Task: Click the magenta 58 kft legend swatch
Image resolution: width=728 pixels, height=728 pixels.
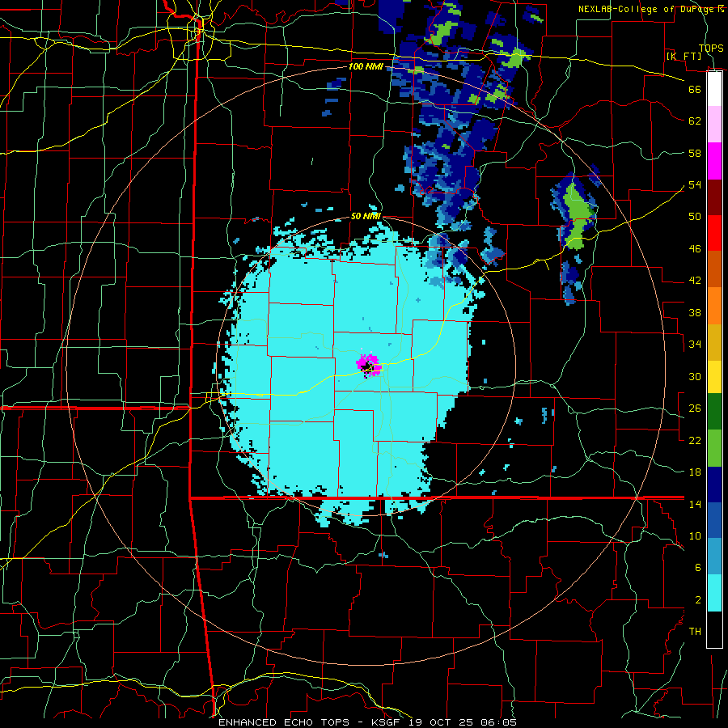Action: click(714, 161)
